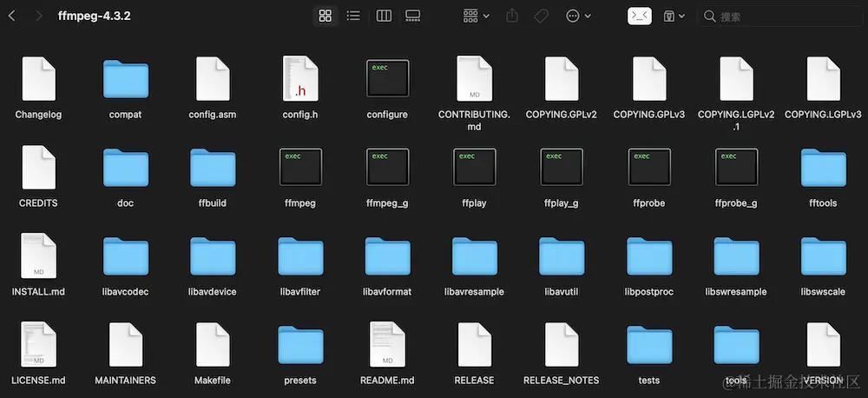868x398 pixels.
Task: Select the MAINTAINERS file
Action: click(x=126, y=344)
